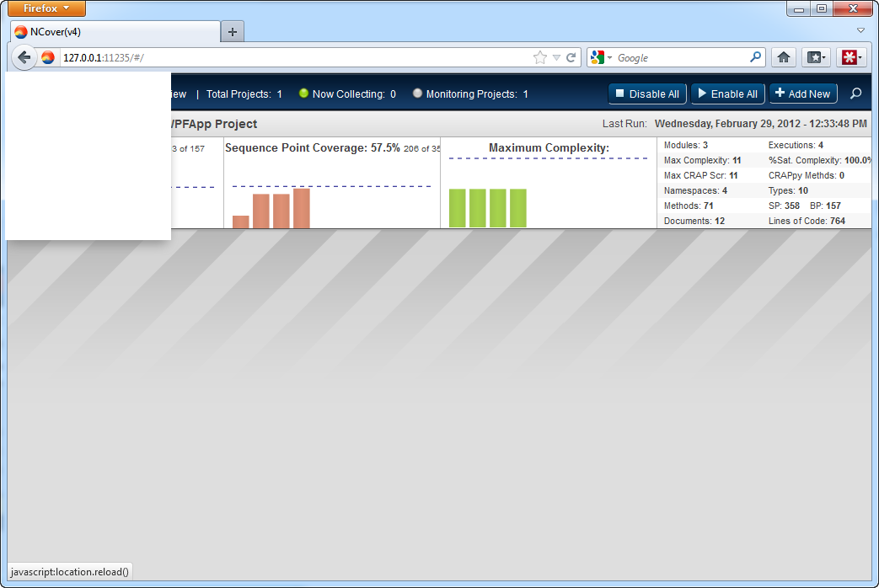879x588 pixels.
Task: Click the browser back arrow button
Action: (24, 57)
